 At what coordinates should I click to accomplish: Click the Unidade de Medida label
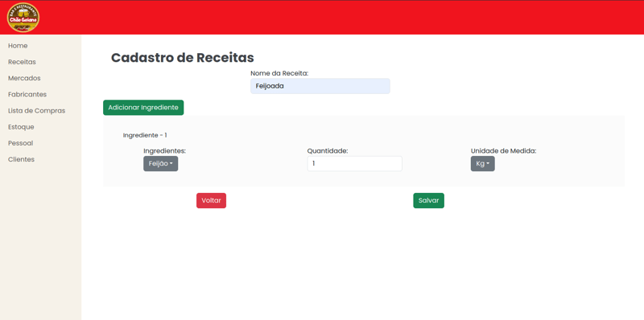[504, 151]
